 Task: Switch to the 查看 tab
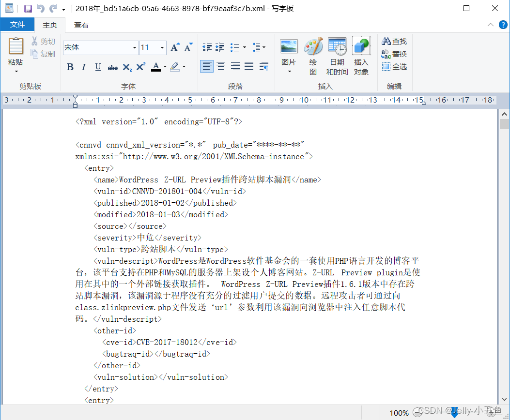point(81,25)
